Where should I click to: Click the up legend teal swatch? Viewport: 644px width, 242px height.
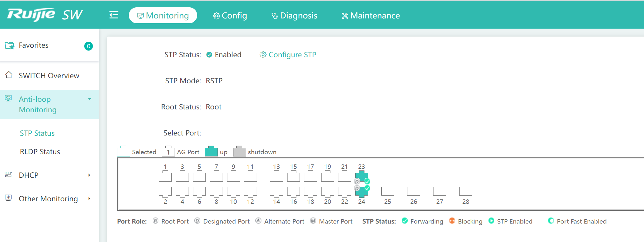click(211, 151)
